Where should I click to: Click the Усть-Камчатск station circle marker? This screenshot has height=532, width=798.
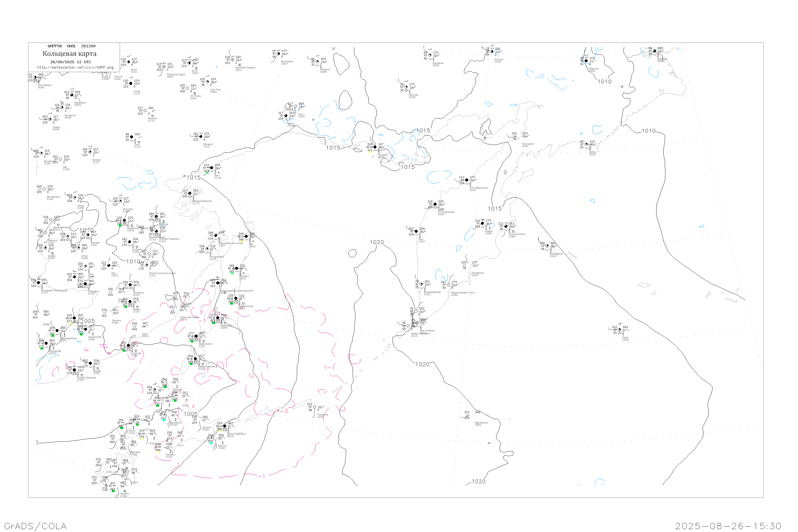click(506, 227)
